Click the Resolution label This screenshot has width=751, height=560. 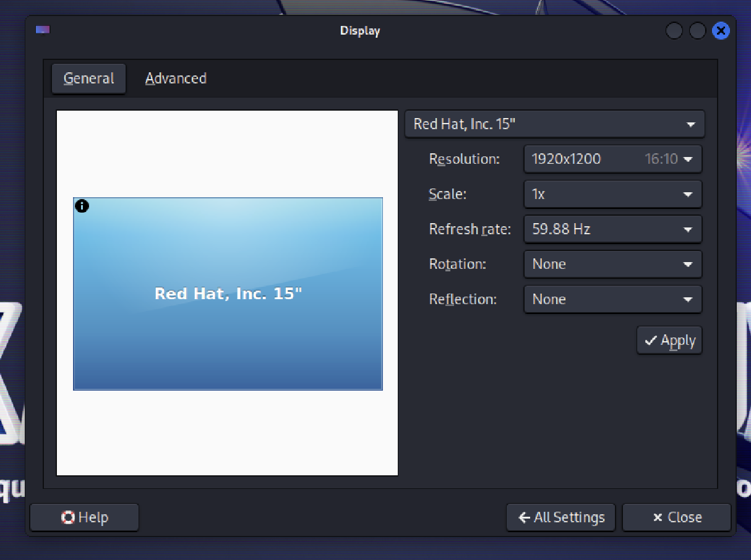tap(464, 159)
